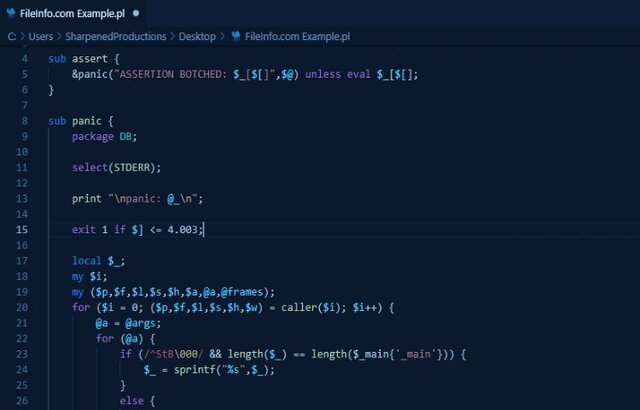Select the FileInfo.com Example.pl editor tab
Image resolution: width=640 pixels, height=410 pixels.
(x=73, y=13)
